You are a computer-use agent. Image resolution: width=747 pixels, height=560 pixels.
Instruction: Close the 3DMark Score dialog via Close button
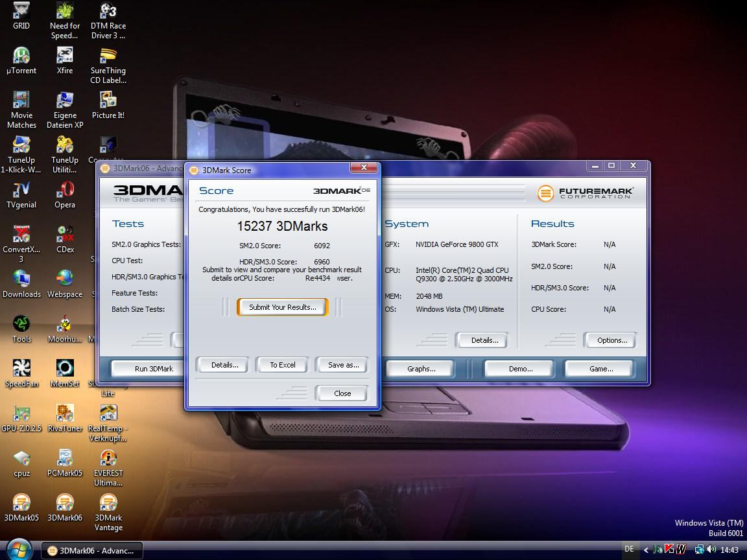tap(342, 393)
